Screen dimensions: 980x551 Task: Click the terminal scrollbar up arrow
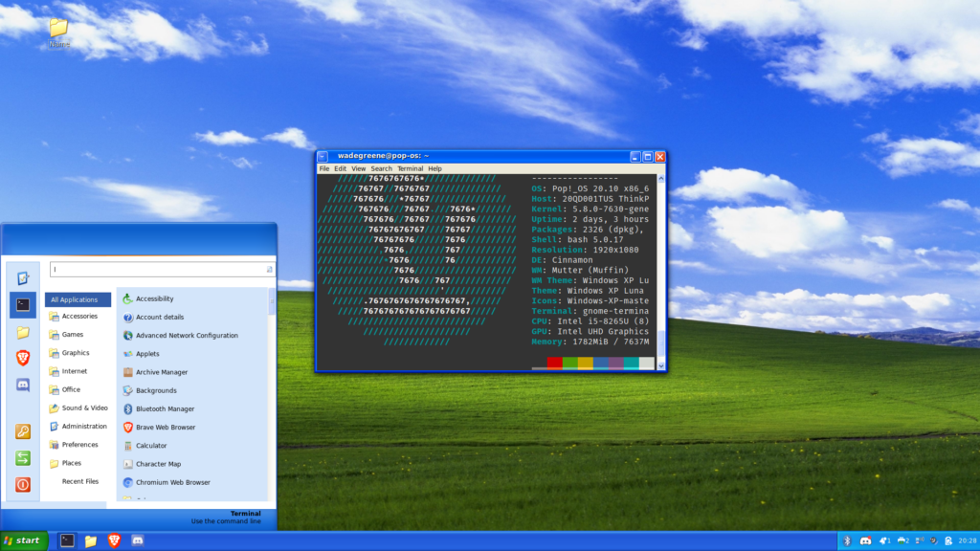(x=660, y=179)
